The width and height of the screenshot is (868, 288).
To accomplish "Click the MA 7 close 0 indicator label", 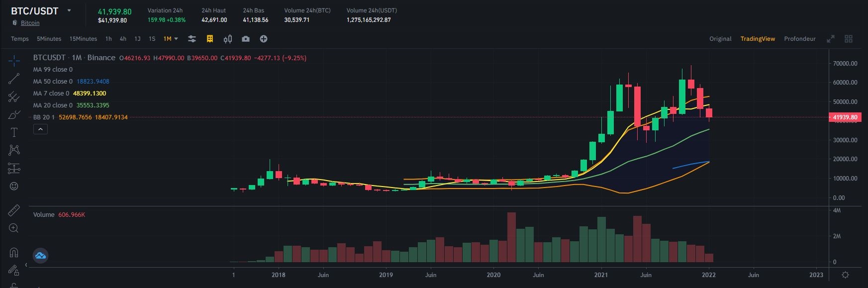I will pos(51,94).
